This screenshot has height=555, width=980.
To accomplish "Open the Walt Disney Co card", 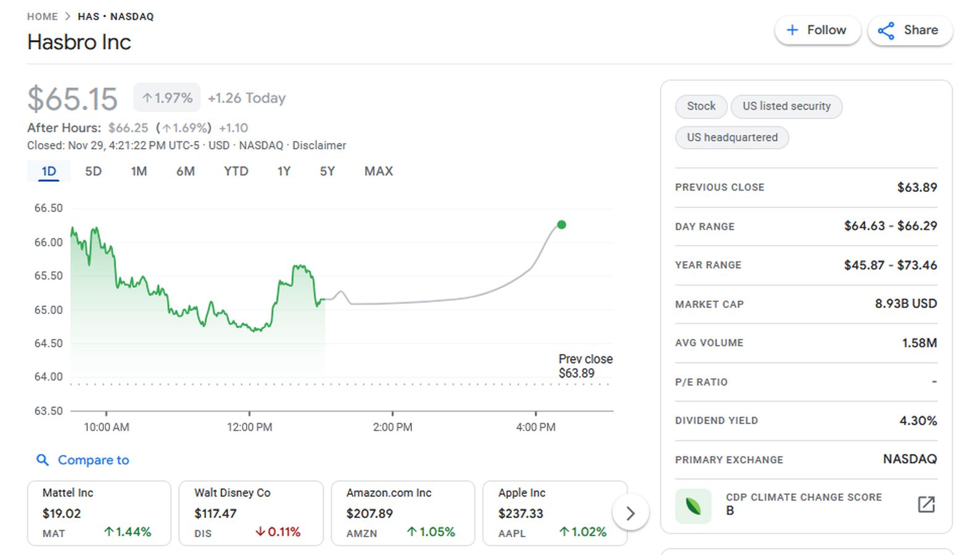I will tap(251, 513).
